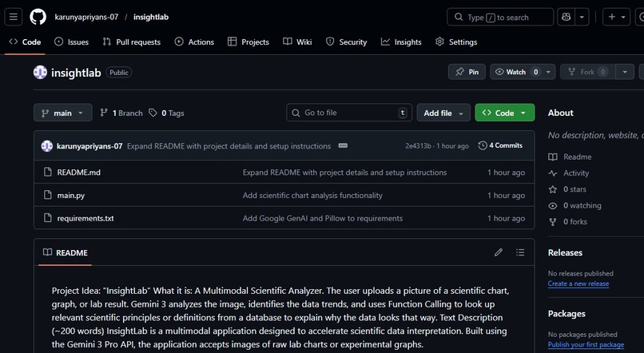Click the main.py file icon
644x353 pixels.
(x=48, y=195)
